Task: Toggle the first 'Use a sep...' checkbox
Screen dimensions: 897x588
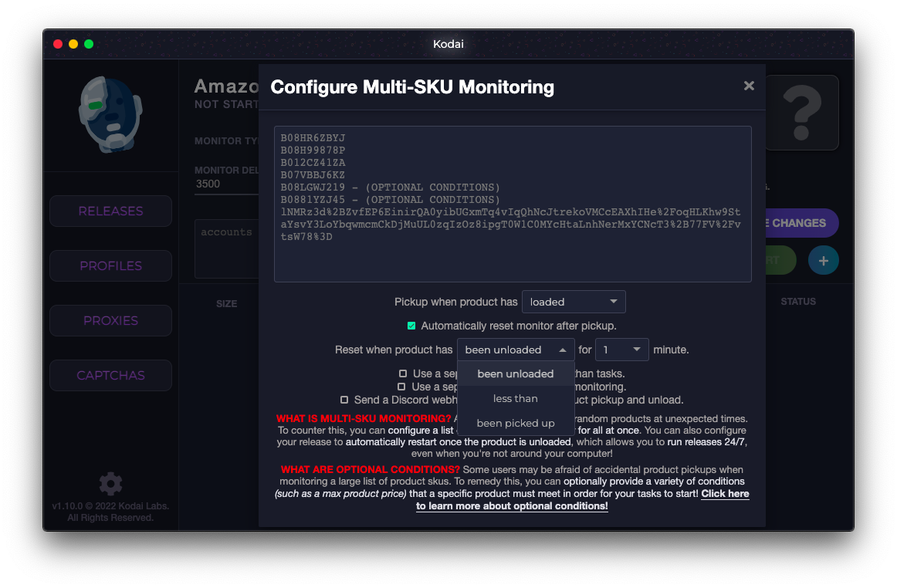Action: coord(403,373)
